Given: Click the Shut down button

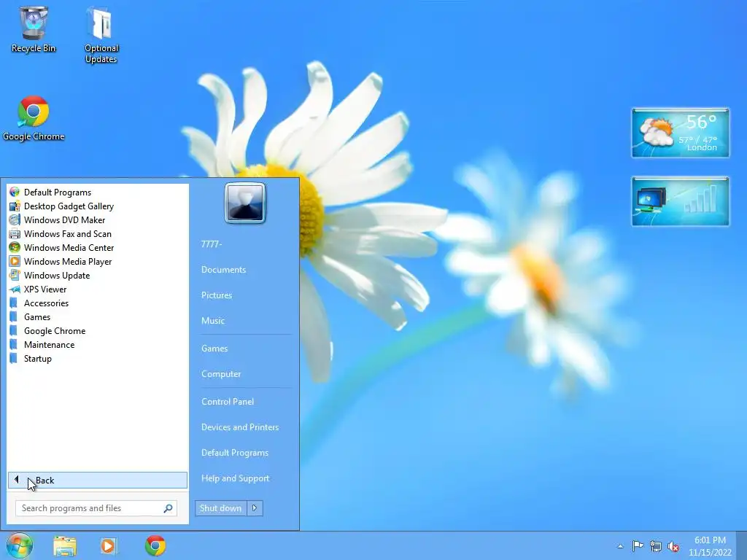Looking at the screenshot, I should [221, 508].
